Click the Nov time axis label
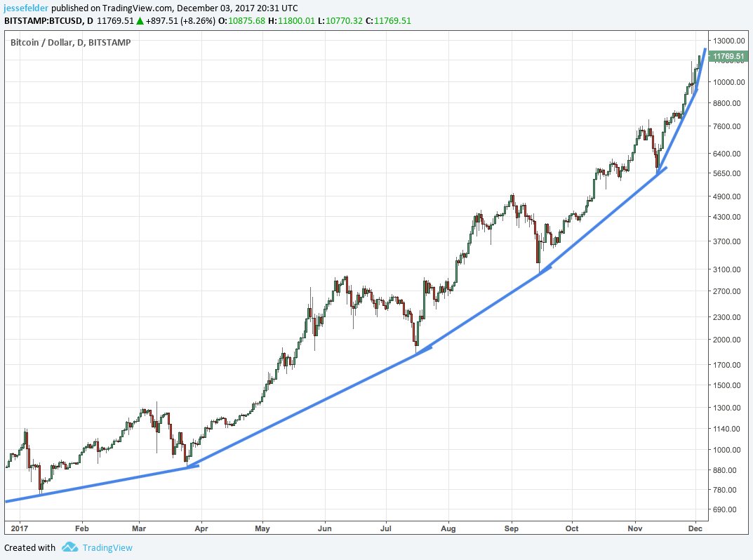This screenshot has height=560, width=753. (635, 528)
